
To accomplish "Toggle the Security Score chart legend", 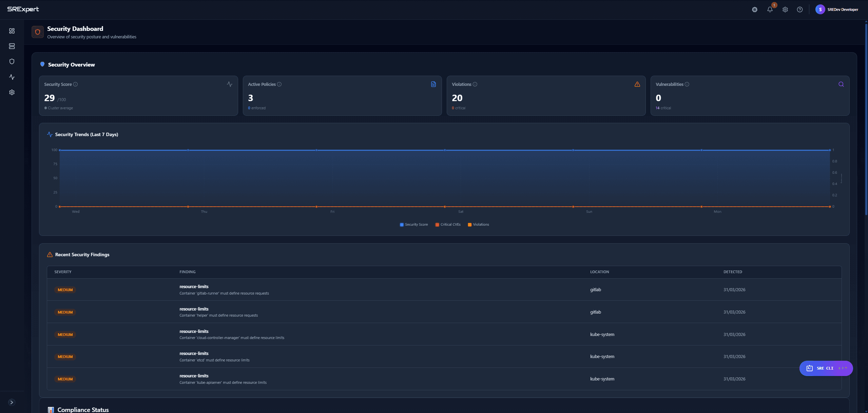I will point(413,224).
